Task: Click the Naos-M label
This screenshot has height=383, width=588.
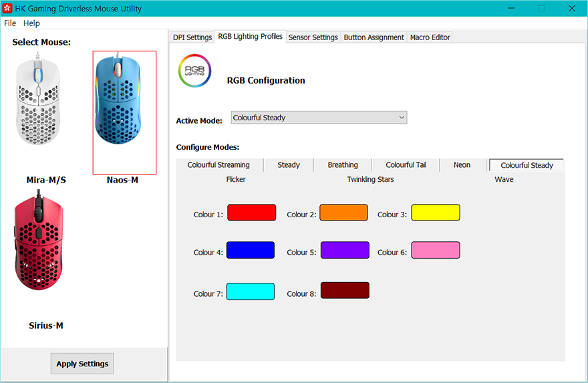Action: 123,180
